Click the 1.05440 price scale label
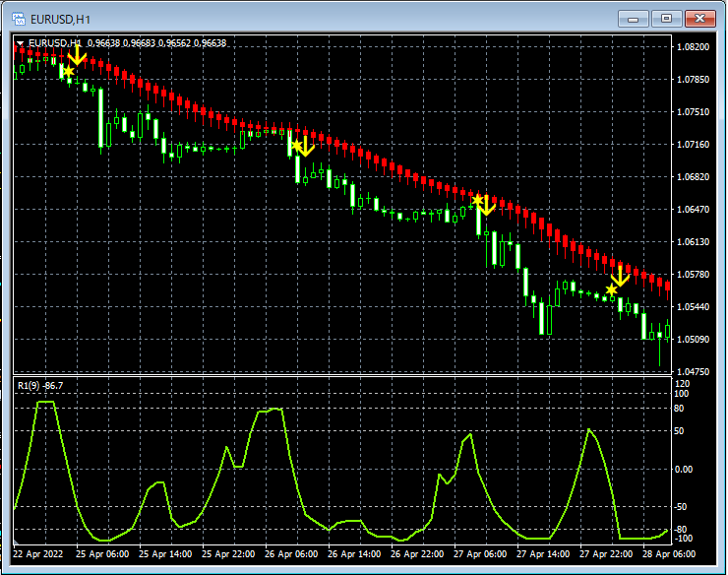 (694, 307)
